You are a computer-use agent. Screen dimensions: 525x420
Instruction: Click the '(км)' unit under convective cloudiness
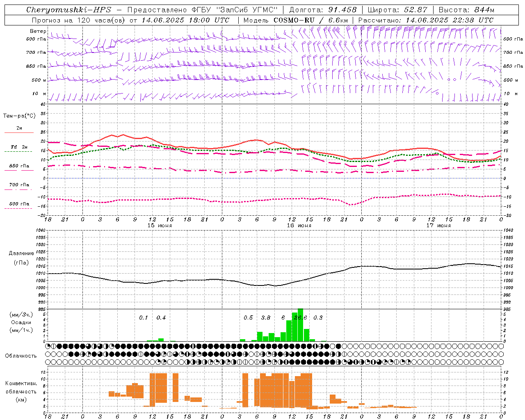tap(22, 399)
